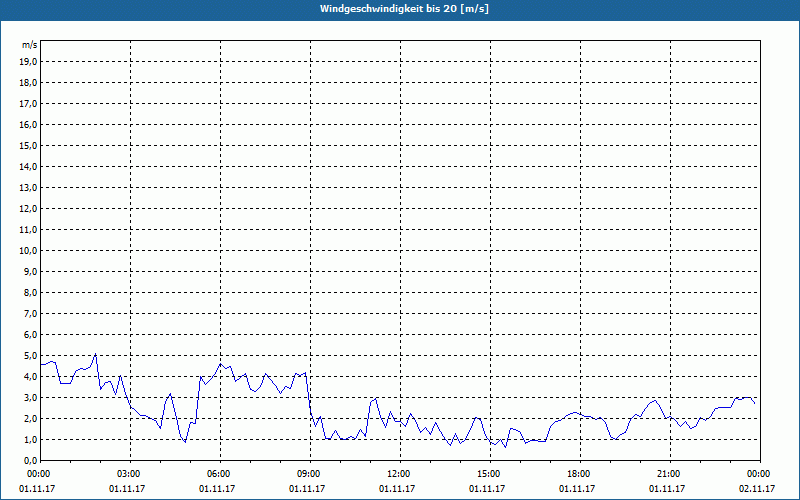Select the 16,0 y-axis label
This screenshot has width=800, height=500.
point(28,124)
